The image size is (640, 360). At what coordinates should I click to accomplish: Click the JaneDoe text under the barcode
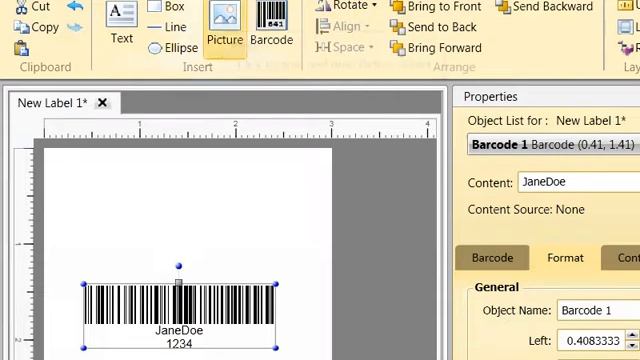pyautogui.click(x=179, y=330)
